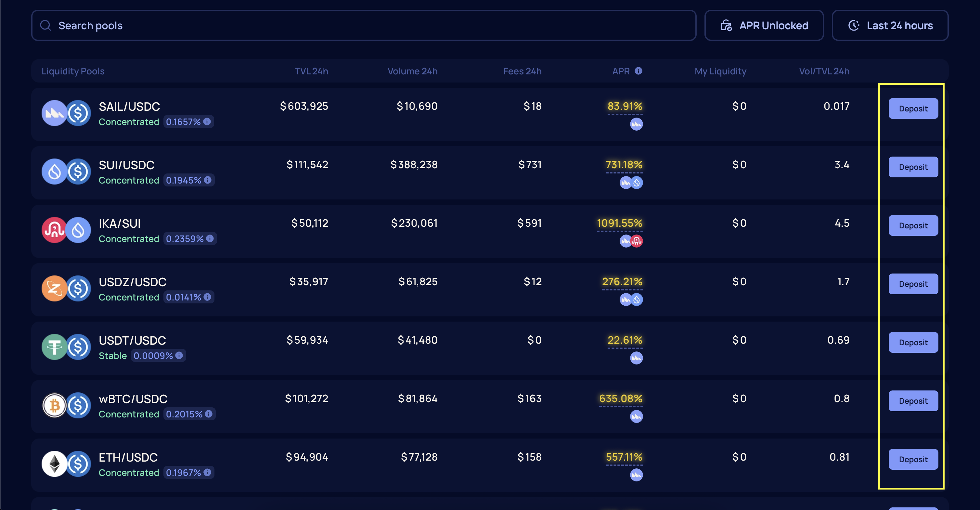Deposit into the ETH/USDC pool
This screenshot has width=980, height=510.
(x=913, y=459)
